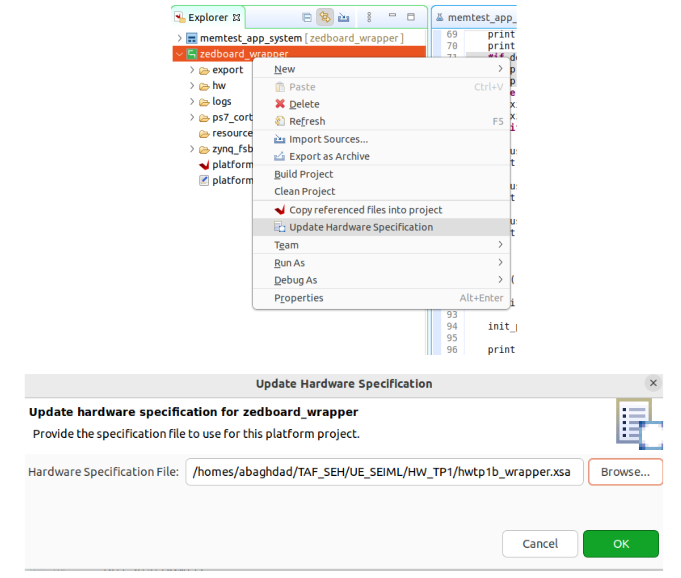The width and height of the screenshot is (681, 578).
Task: Click the zynq_fsb folder icon
Action: click(204, 149)
